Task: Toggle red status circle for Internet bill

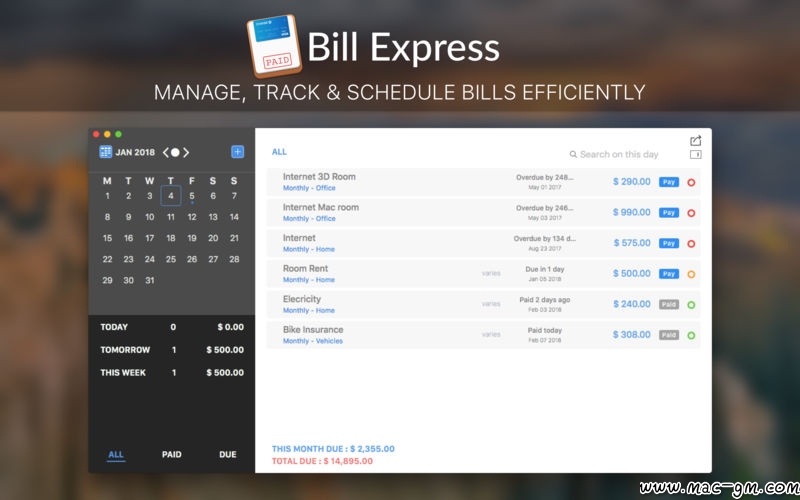Action: coord(691,243)
